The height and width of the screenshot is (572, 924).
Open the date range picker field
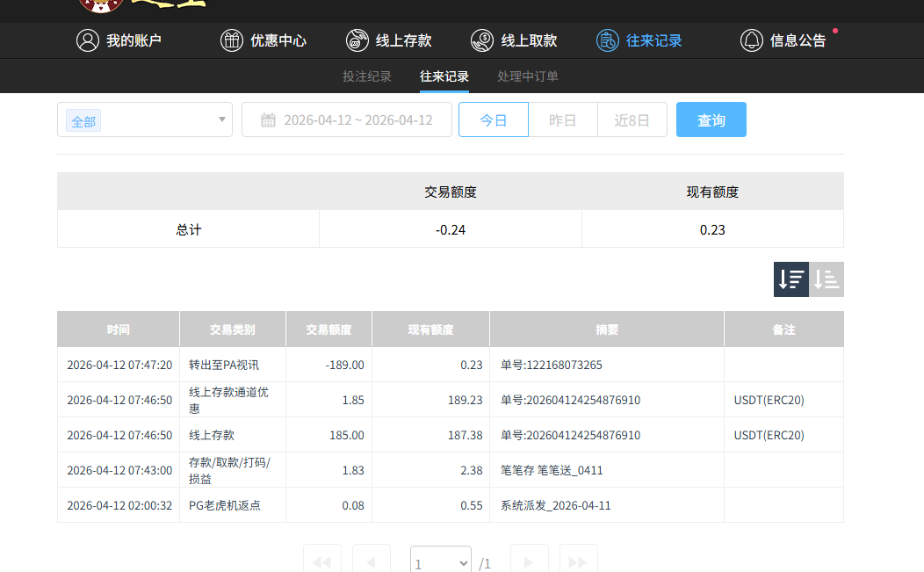(357, 120)
